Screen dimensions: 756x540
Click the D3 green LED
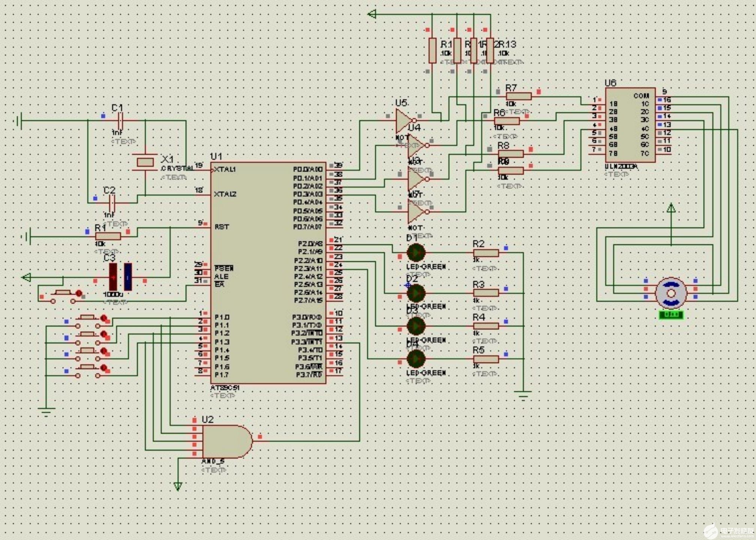click(416, 326)
